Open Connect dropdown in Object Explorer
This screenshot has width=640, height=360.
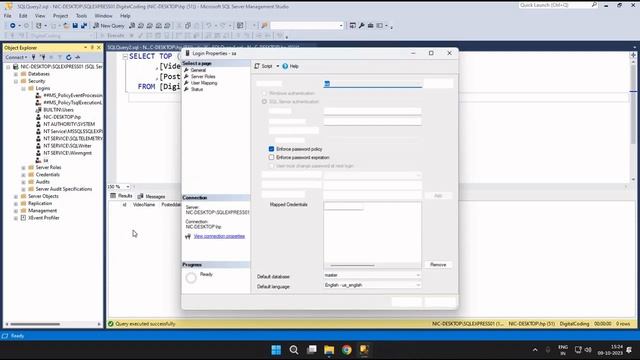point(16,57)
